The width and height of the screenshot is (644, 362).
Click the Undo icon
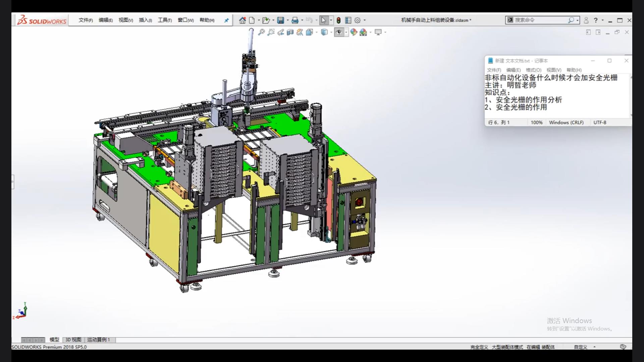(309, 20)
